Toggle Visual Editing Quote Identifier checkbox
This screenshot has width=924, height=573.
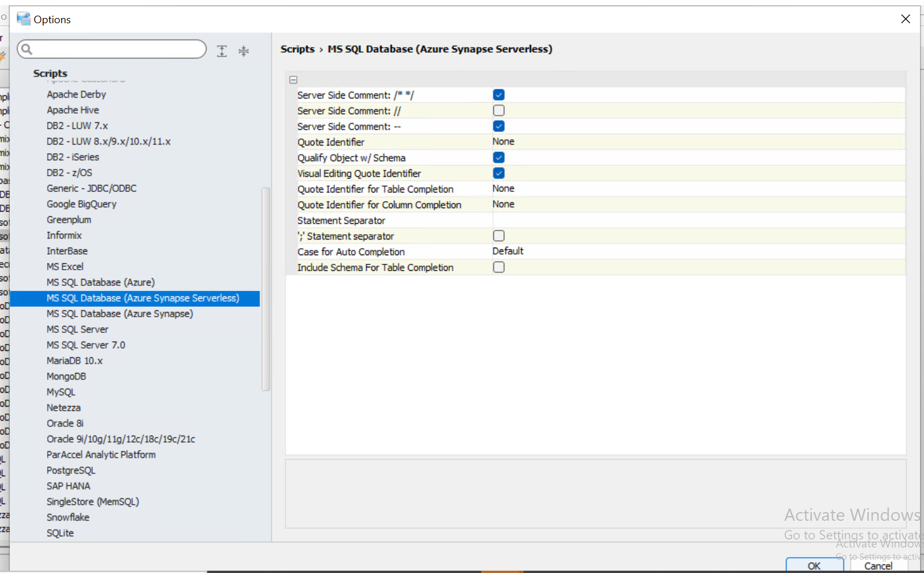[499, 173]
